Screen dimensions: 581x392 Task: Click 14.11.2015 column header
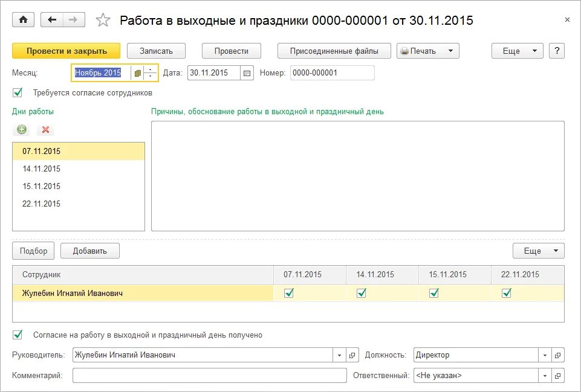(382, 275)
